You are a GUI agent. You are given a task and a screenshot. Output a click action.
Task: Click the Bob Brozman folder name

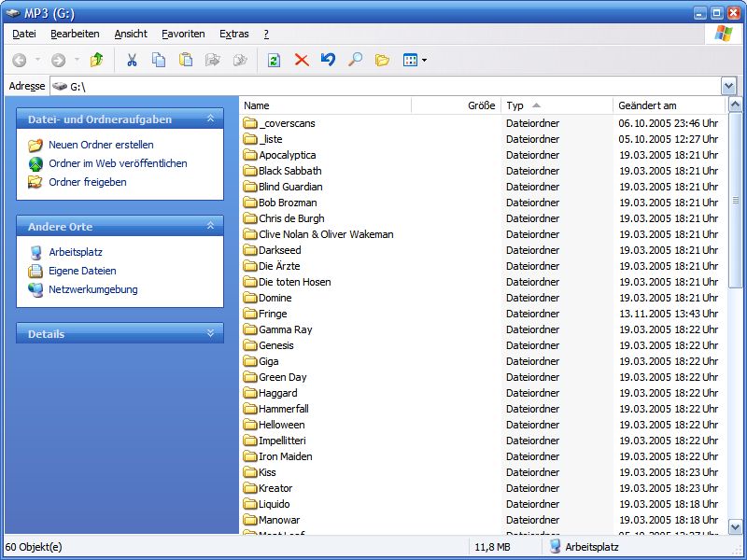click(x=288, y=203)
